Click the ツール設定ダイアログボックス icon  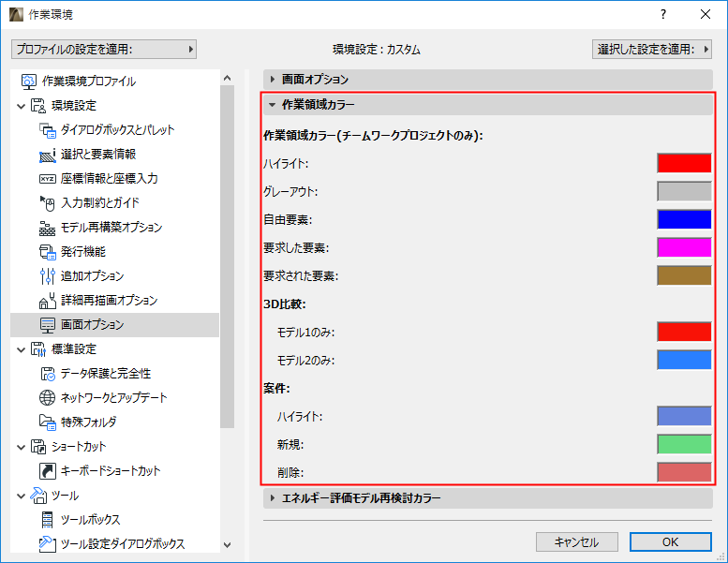(48, 543)
